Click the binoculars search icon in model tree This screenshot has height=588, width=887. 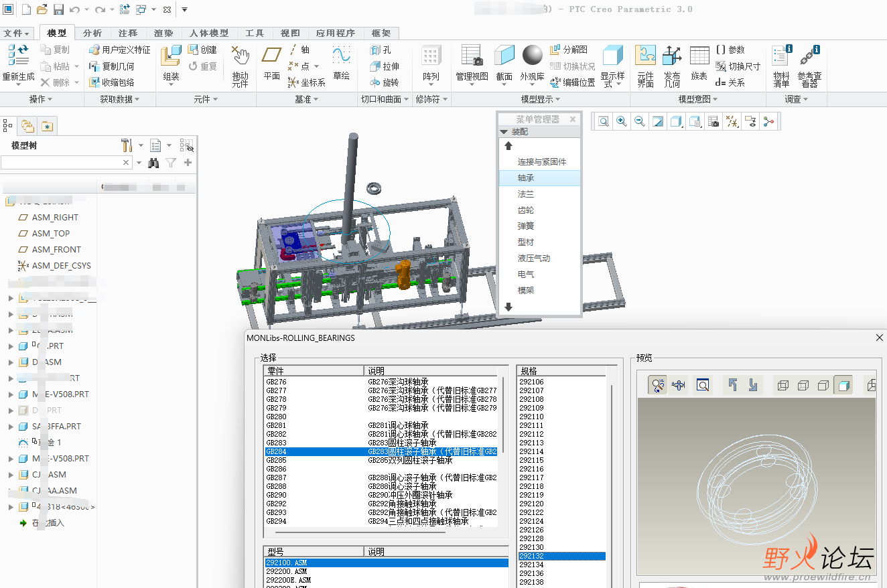(153, 163)
